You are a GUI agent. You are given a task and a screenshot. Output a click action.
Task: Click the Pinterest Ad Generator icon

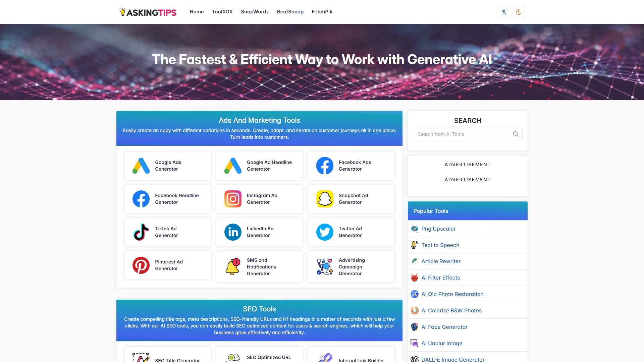tap(140, 265)
